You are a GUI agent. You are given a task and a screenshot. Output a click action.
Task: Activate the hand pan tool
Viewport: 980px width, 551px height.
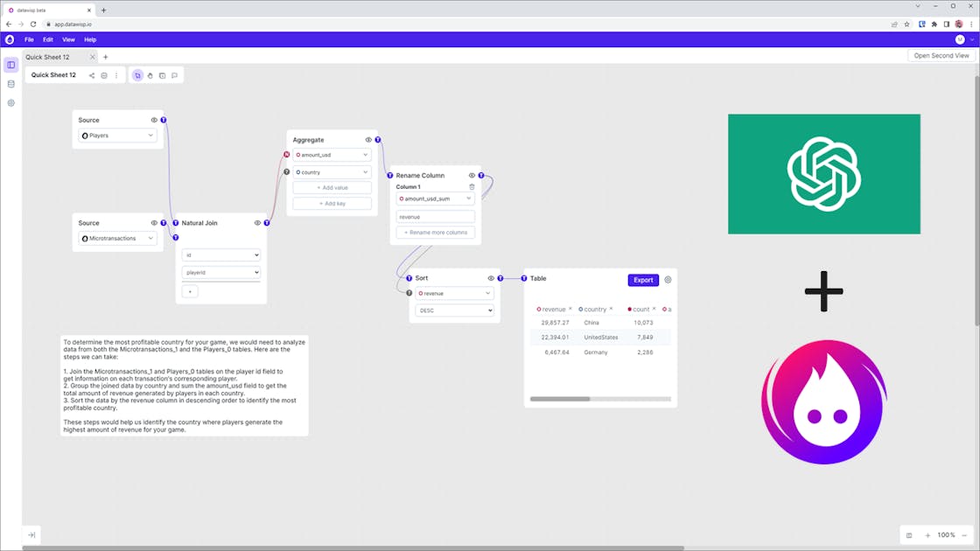(150, 75)
